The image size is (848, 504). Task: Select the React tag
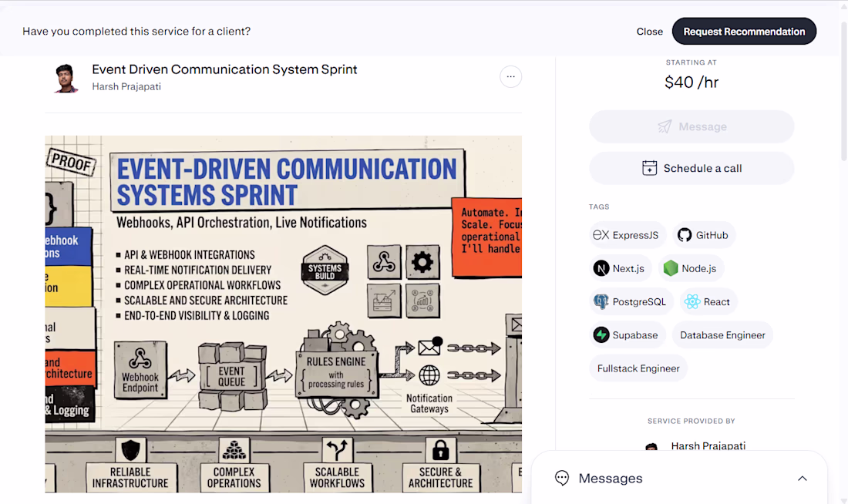point(708,302)
